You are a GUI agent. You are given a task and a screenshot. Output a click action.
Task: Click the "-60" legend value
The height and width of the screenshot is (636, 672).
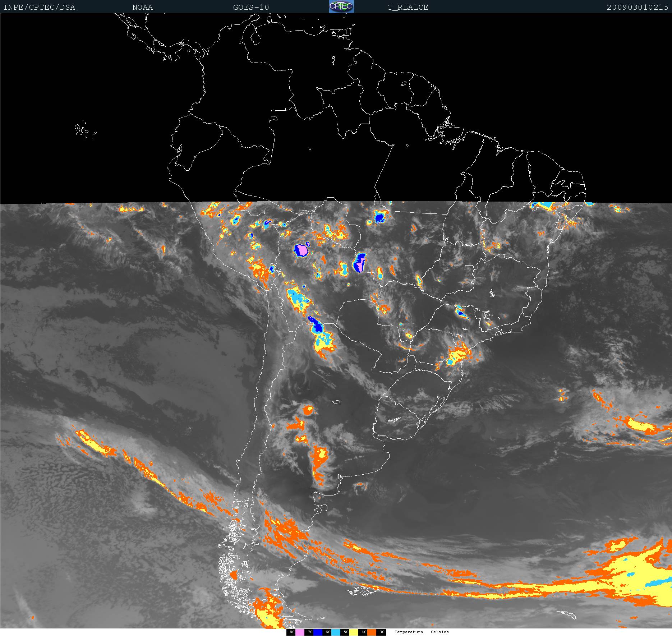point(327,632)
